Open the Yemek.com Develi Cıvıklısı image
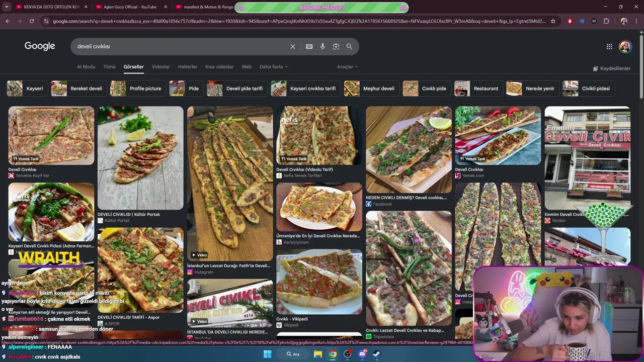The height and width of the screenshot is (362, 644). pos(498,136)
